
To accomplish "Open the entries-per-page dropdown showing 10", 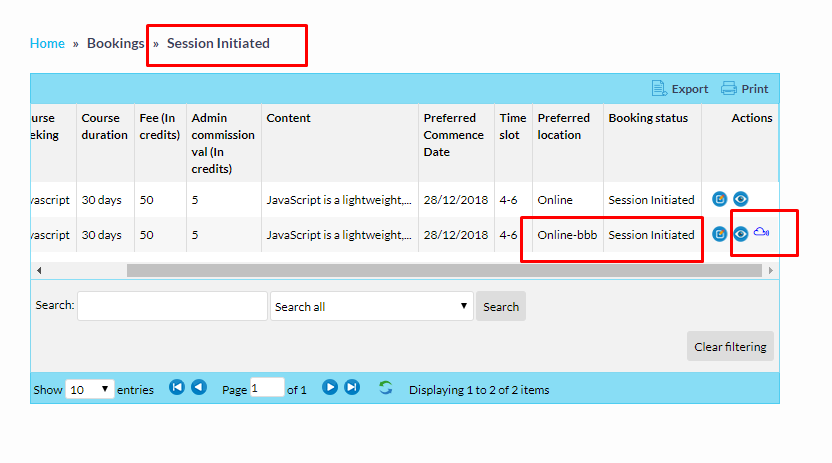I will [90, 390].
